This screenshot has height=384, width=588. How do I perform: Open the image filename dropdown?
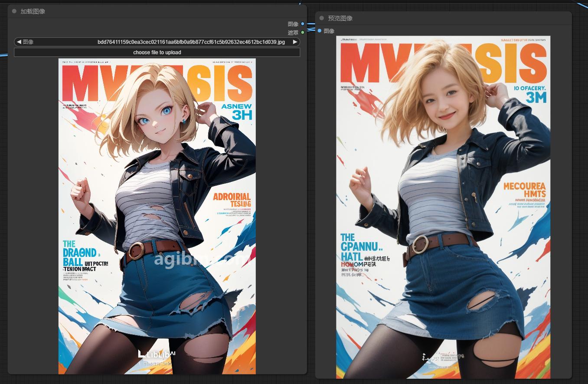tap(157, 42)
